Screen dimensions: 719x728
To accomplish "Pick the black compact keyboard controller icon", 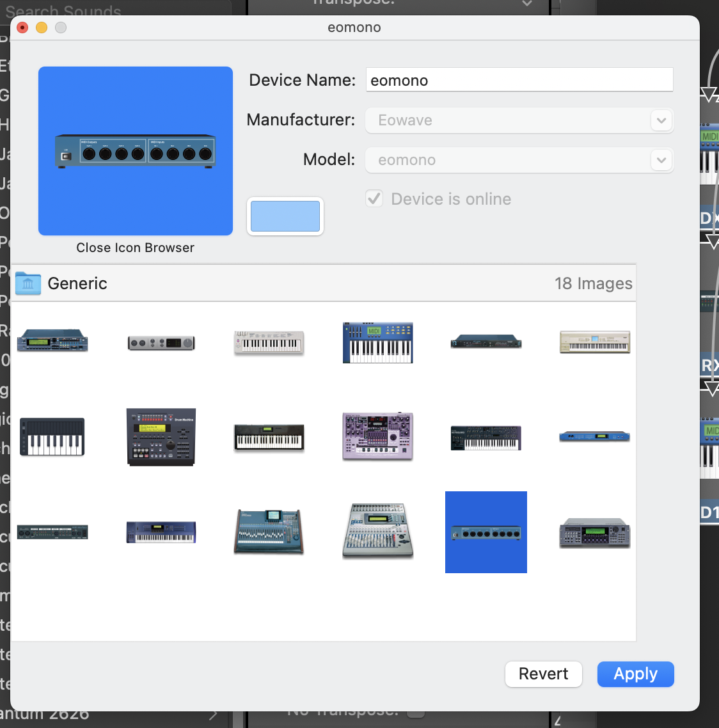I will 52,437.
